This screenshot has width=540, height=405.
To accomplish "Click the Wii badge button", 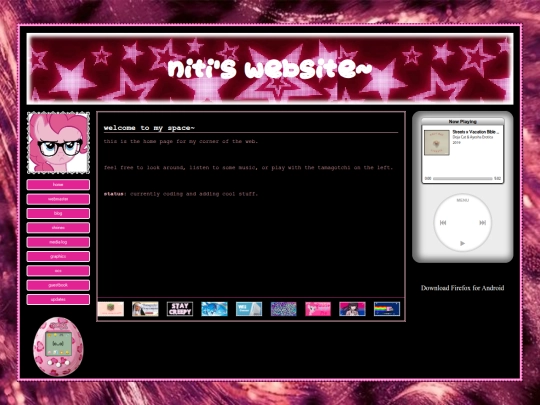I will (249, 309).
